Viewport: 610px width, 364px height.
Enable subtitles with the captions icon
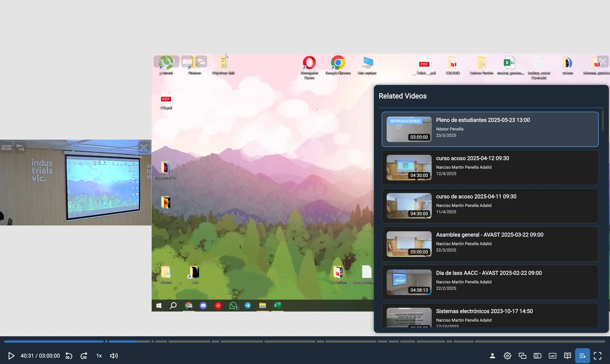click(x=552, y=355)
